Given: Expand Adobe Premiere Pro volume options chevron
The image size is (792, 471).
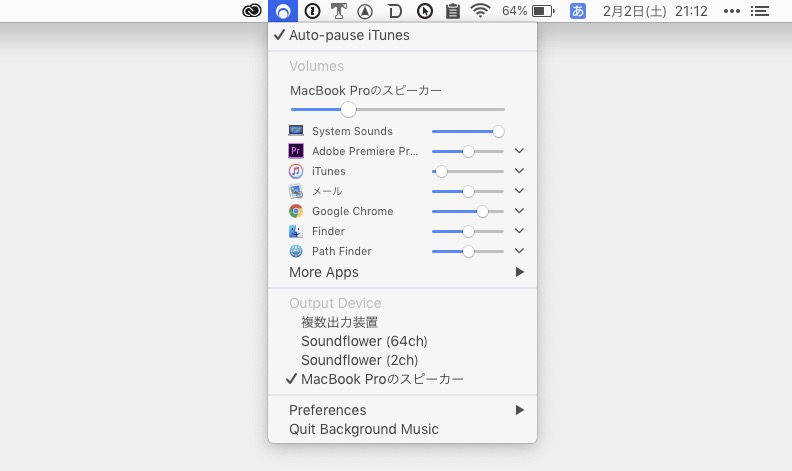Looking at the screenshot, I should 519,151.
